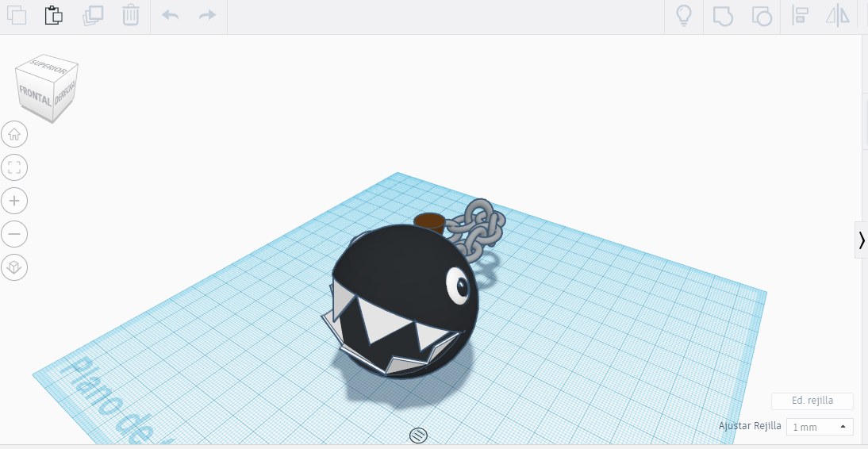This screenshot has height=449, width=868.
Task: Toggle show all with lightbulb icon
Action: tap(685, 15)
